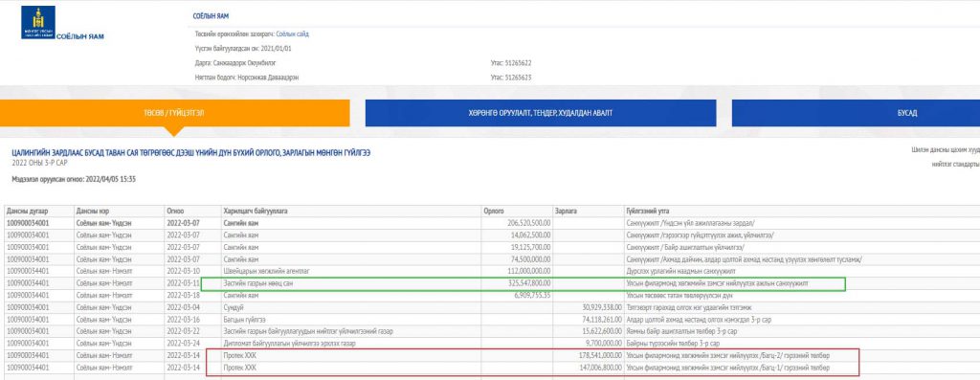Open the ТӨСӨВ / ГҮЙЦЭТГЭЛ tab
This screenshot has width=980, height=380.
pyautogui.click(x=175, y=113)
